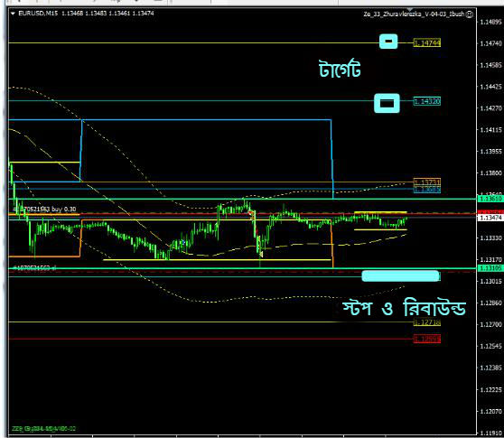Select the blue 1.13685 level label
The image size is (504, 438).
pos(427,190)
